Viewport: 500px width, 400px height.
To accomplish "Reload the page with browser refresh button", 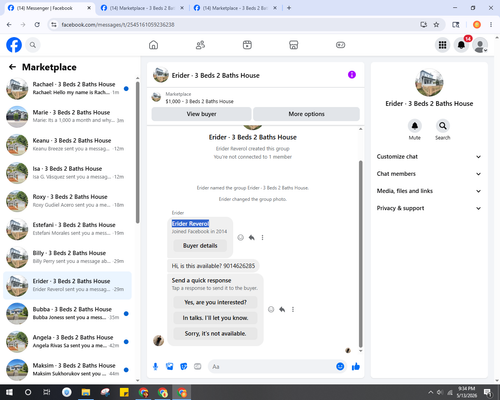I will 37,25.
